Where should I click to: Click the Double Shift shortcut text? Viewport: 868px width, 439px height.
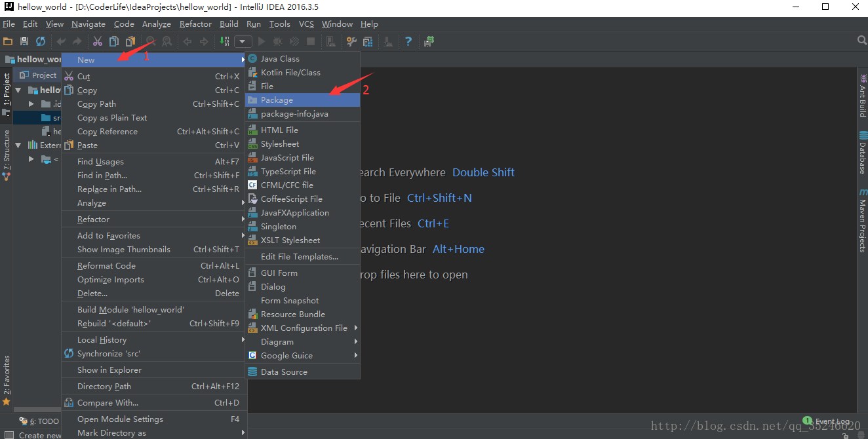484,172
